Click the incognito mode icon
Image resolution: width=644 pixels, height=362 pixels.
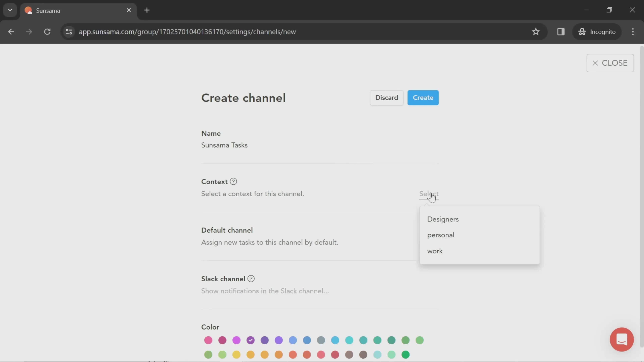[582, 31]
